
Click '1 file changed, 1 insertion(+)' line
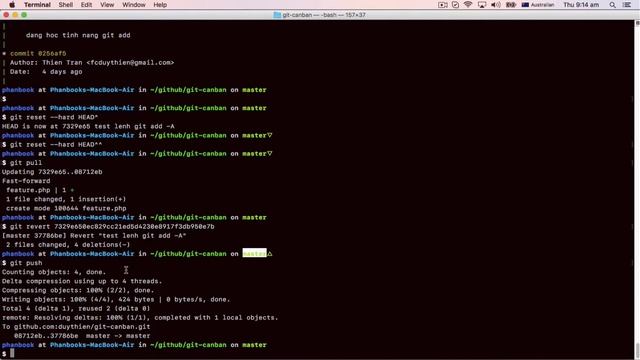point(66,199)
